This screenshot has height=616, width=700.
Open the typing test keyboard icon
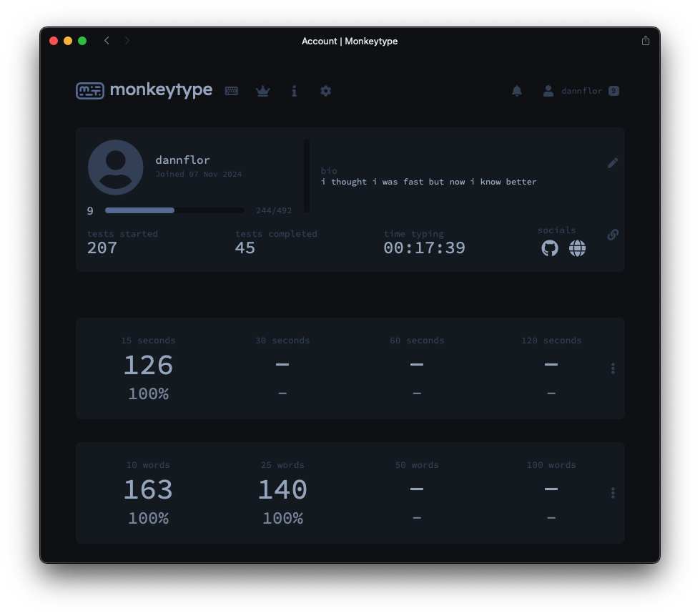[x=231, y=91]
